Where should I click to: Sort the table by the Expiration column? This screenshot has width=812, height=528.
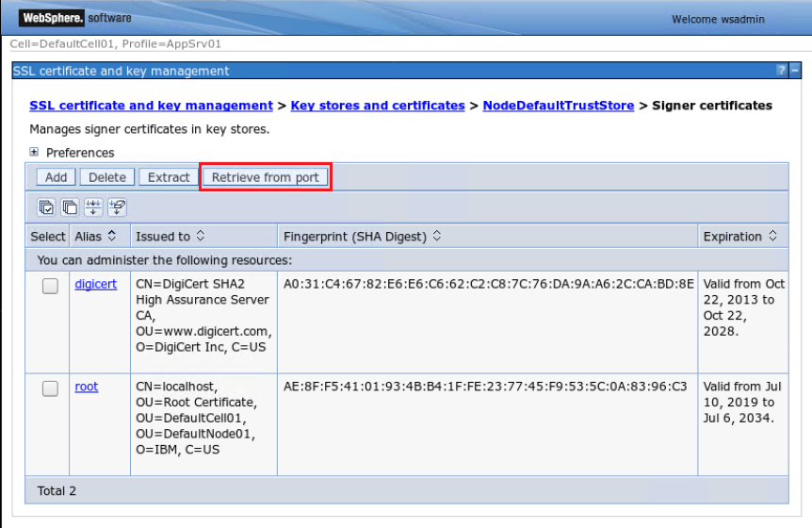[772, 236]
